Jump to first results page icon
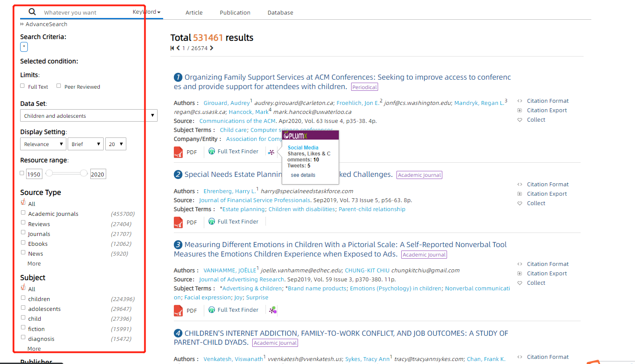The width and height of the screenshot is (635, 364). [x=172, y=48]
